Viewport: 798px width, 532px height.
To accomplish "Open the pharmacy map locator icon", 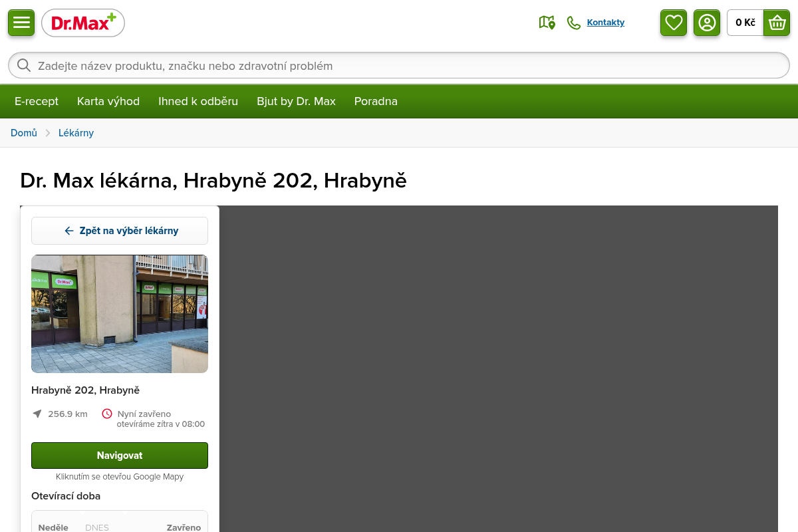I will coord(547,23).
